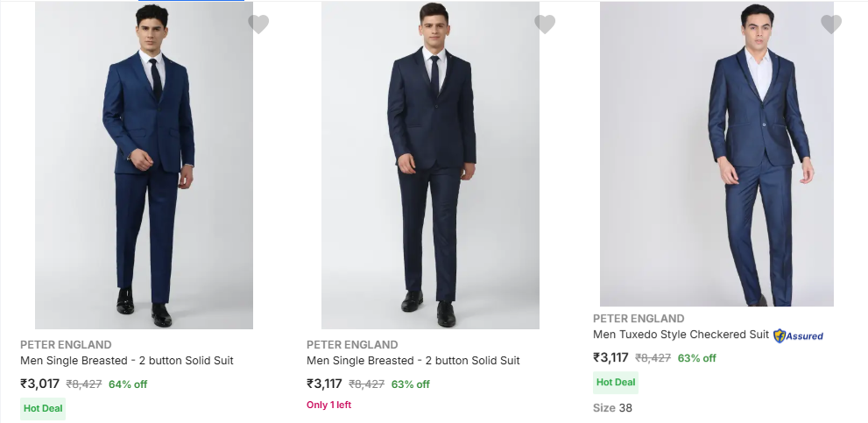Open the ₹3,017 blue suit product image
The image size is (868, 423).
(x=144, y=166)
